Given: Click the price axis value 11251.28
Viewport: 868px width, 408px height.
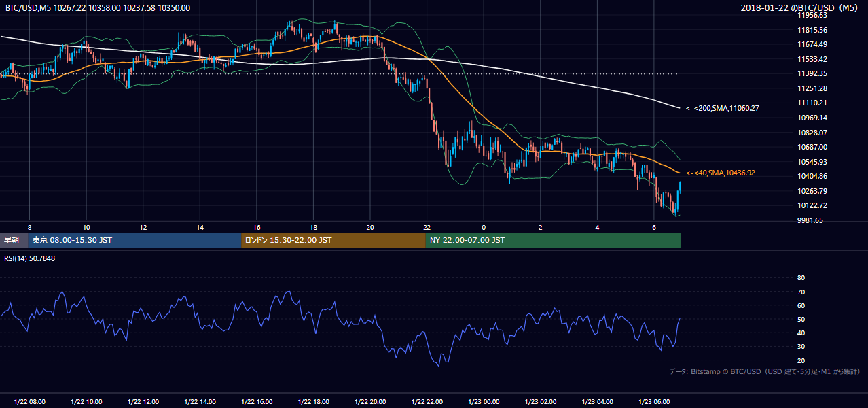Looking at the screenshot, I should (x=812, y=88).
